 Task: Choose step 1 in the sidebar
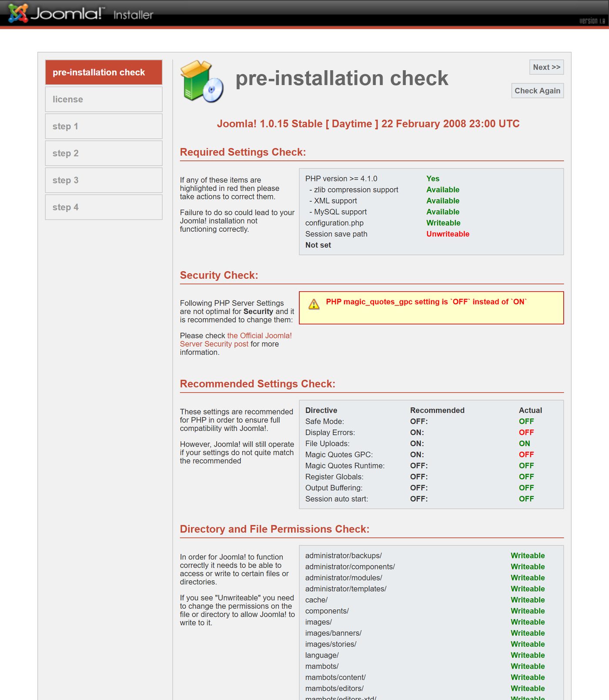pos(104,126)
